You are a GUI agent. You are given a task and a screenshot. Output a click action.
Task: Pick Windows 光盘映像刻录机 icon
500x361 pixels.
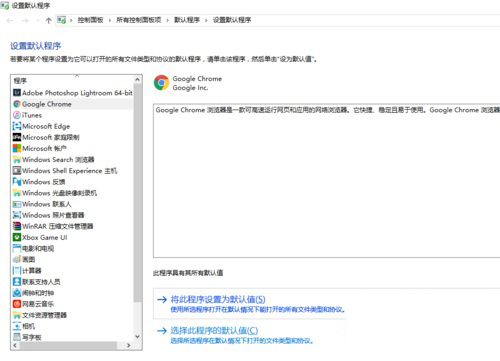pyautogui.click(x=17, y=193)
